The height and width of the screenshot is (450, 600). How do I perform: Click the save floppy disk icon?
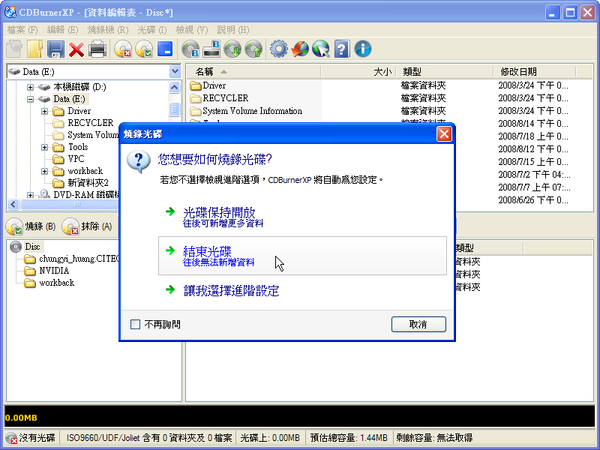tap(56, 49)
